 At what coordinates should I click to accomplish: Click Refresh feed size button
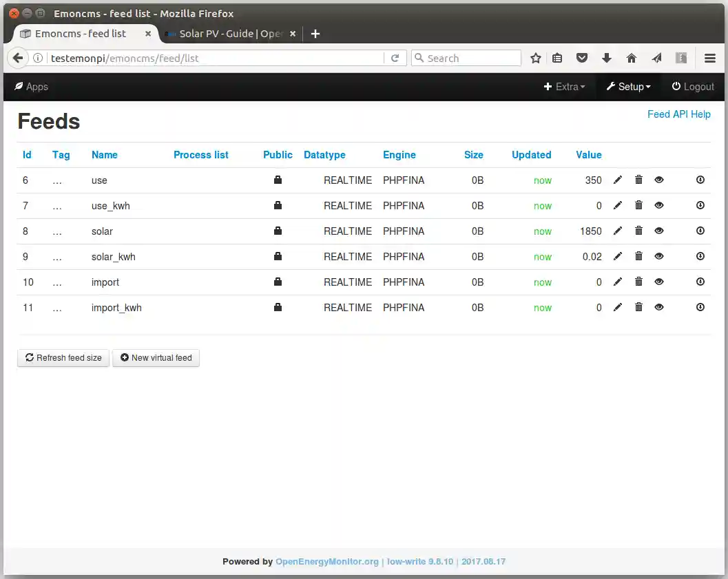63,358
